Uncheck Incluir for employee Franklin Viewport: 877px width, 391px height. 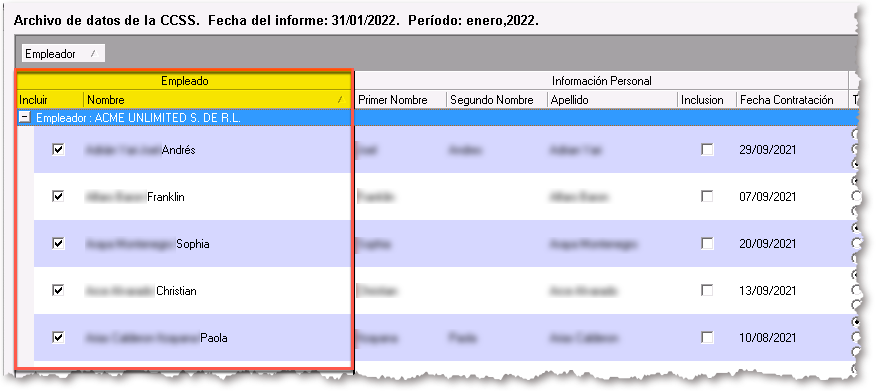tap(58, 197)
